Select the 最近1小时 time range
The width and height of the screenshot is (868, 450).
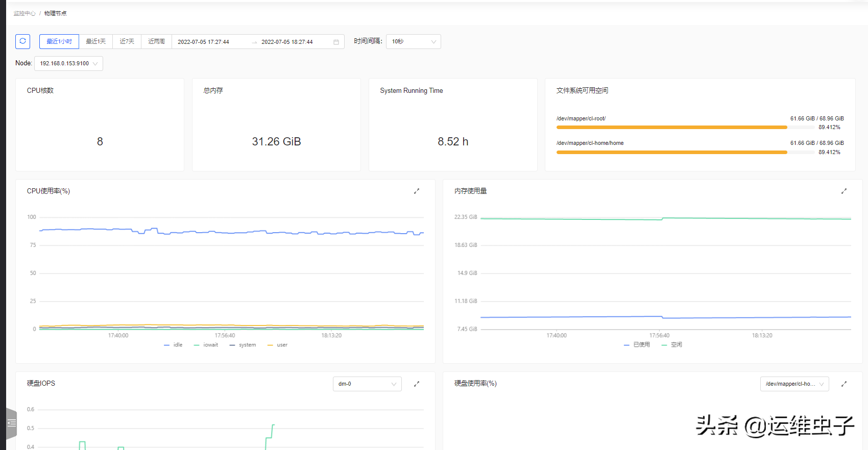coord(59,41)
